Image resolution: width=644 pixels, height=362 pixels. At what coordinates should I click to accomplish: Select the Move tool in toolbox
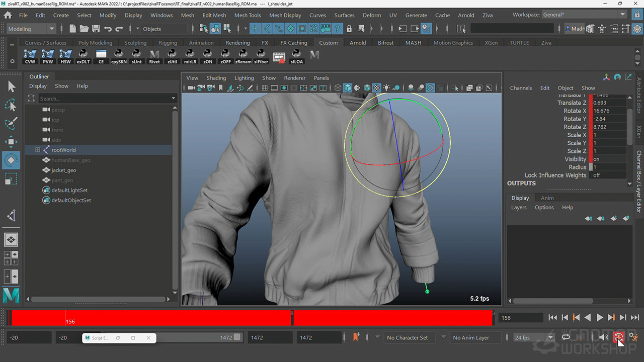(11, 141)
